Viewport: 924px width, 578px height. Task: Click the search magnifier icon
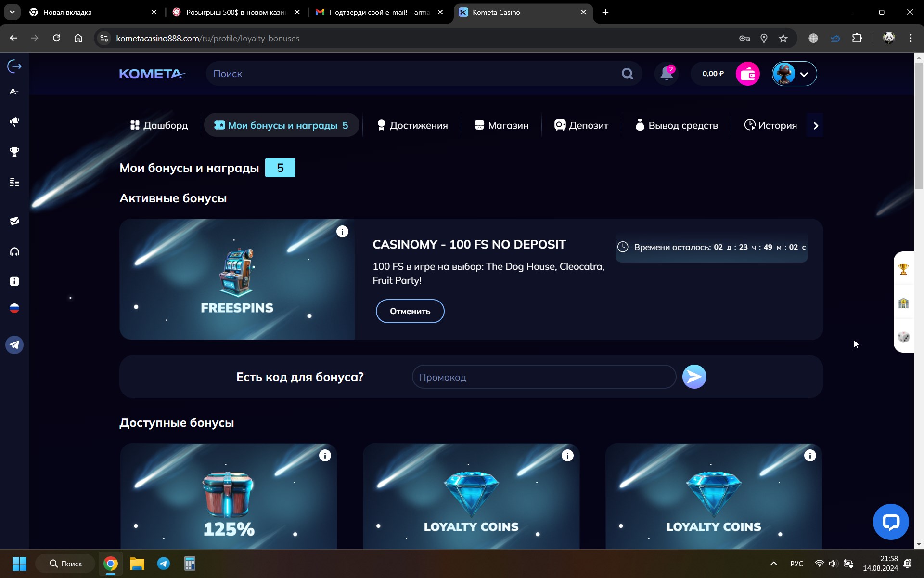627,74
